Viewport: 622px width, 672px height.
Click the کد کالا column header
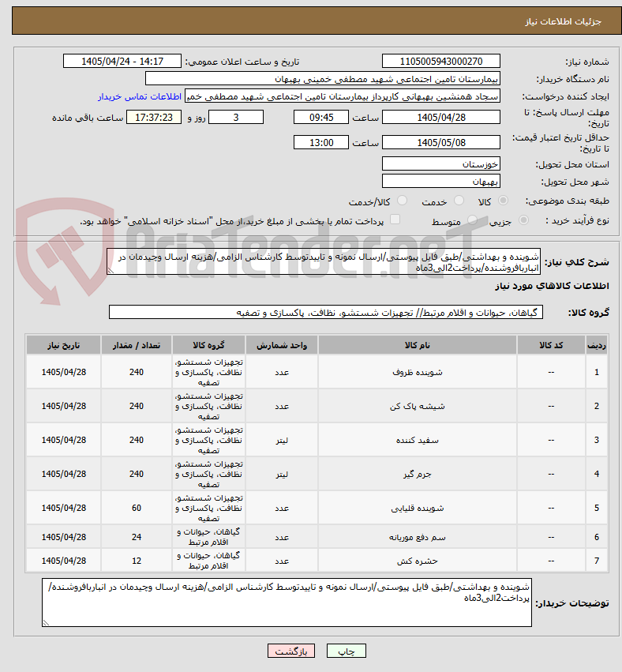click(551, 345)
